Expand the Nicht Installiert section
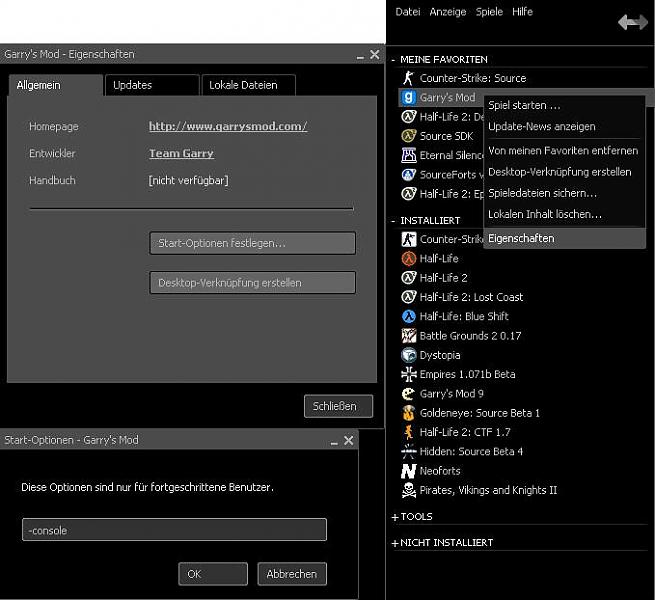655x600 pixels. click(394, 542)
